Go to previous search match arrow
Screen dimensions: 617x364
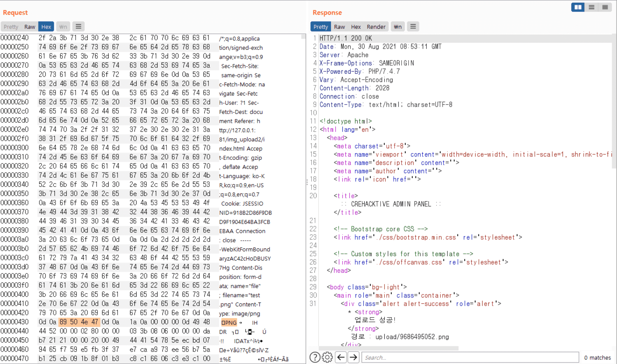tap(340, 357)
